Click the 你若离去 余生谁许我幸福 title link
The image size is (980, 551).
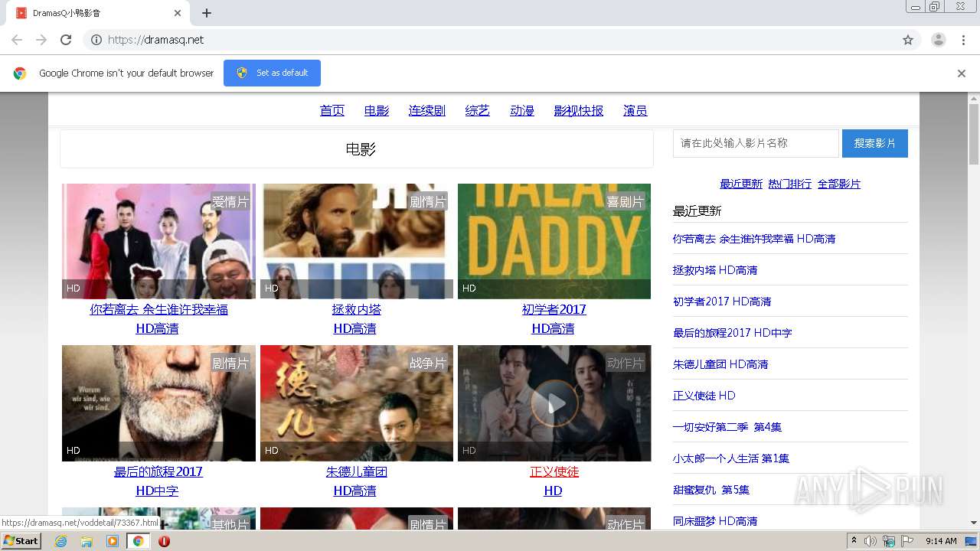pos(158,309)
